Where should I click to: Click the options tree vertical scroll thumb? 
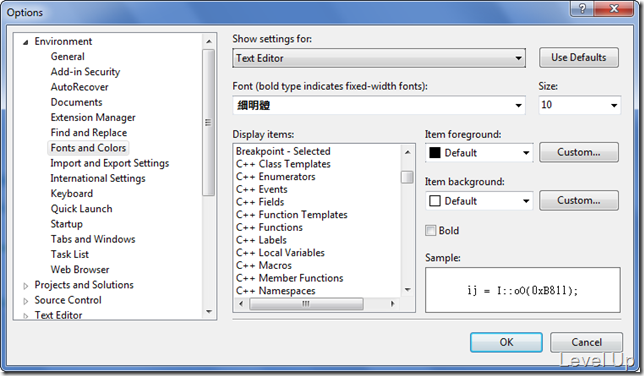point(209,122)
